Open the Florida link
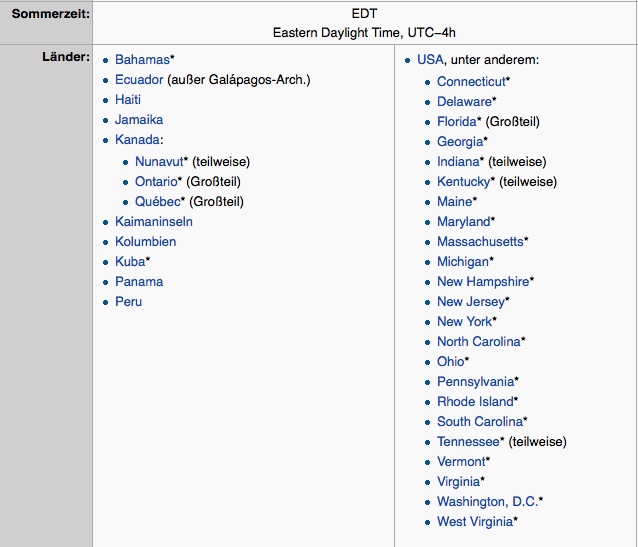This screenshot has width=638, height=547. point(457,122)
